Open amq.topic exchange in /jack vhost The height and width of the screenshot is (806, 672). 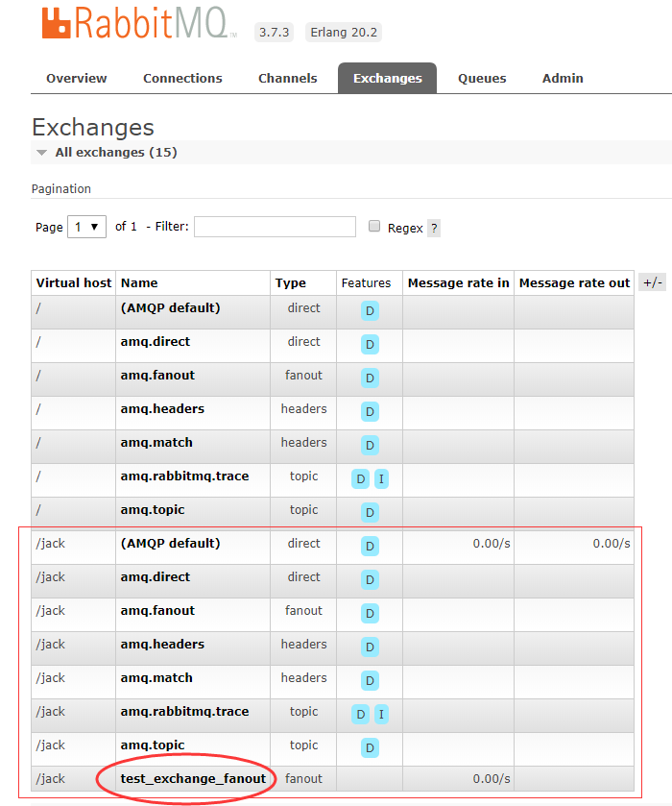tap(153, 745)
